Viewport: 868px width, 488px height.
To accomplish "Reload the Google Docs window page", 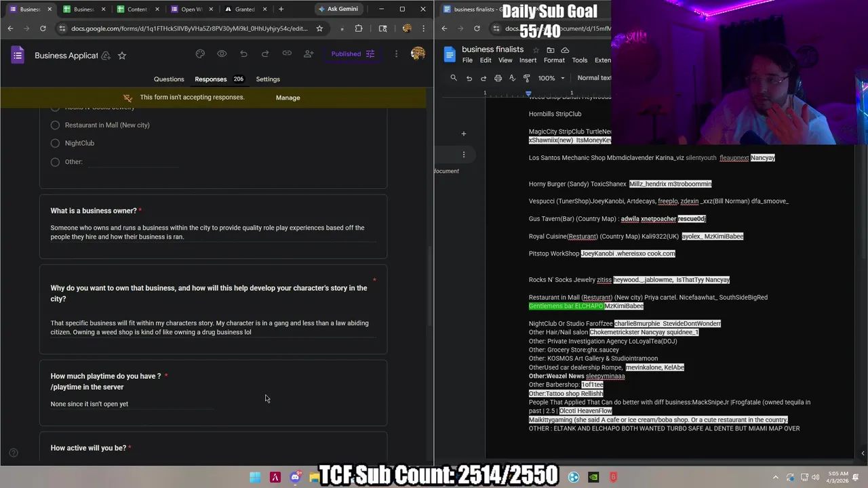I will 477,28.
